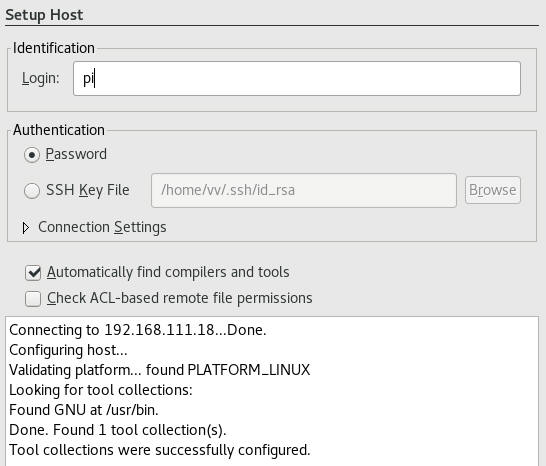This screenshot has width=546, height=466.
Task: Click the 'Password' label text
Action: tap(76, 154)
